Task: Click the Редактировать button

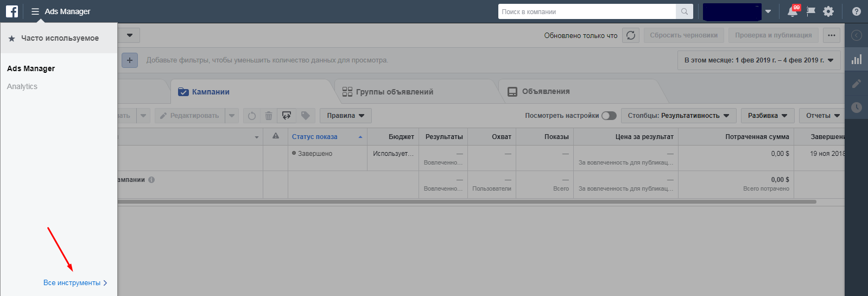Action: (x=190, y=116)
